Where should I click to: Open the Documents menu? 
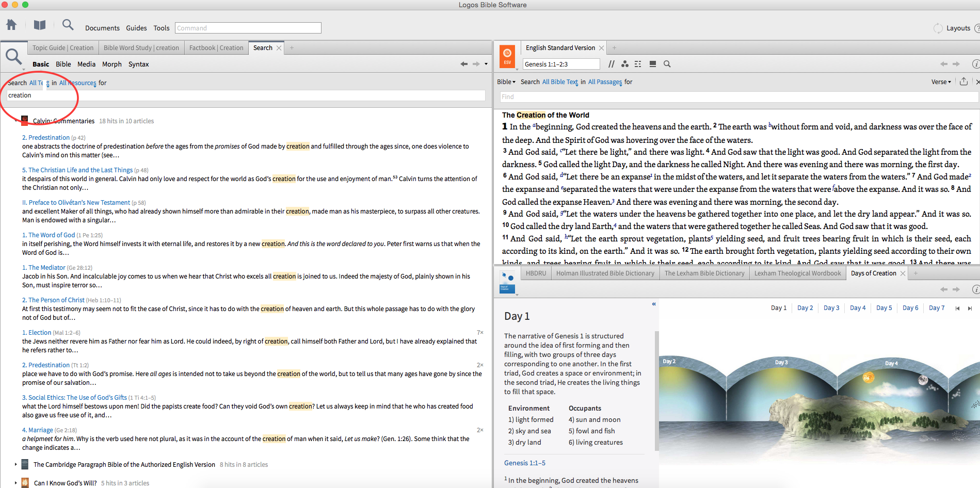pos(102,28)
